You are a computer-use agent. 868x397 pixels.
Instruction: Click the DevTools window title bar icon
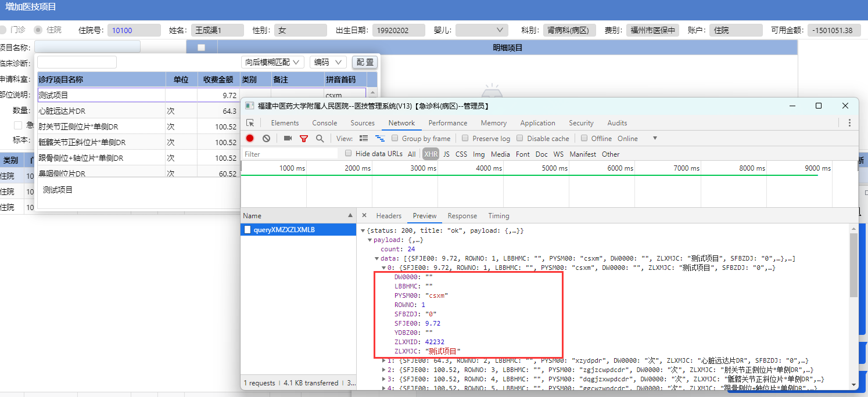[249, 106]
